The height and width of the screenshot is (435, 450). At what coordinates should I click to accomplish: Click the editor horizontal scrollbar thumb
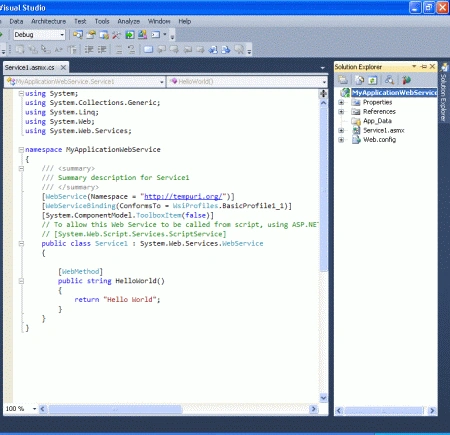(115, 409)
